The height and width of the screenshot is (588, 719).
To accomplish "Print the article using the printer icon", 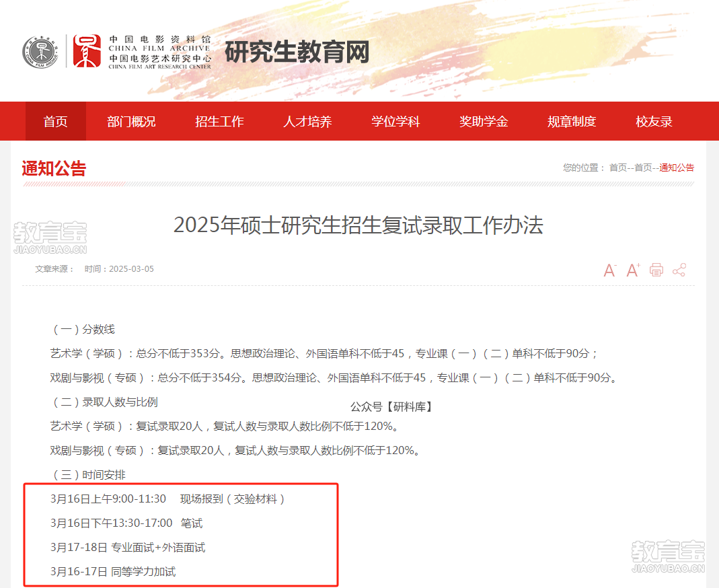I will click(656, 270).
